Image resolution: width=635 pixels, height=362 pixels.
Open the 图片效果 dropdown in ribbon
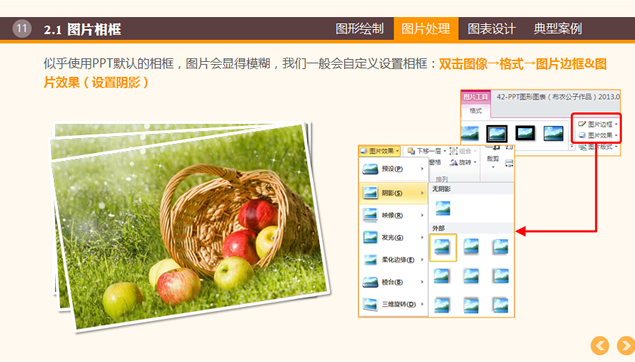coord(598,135)
